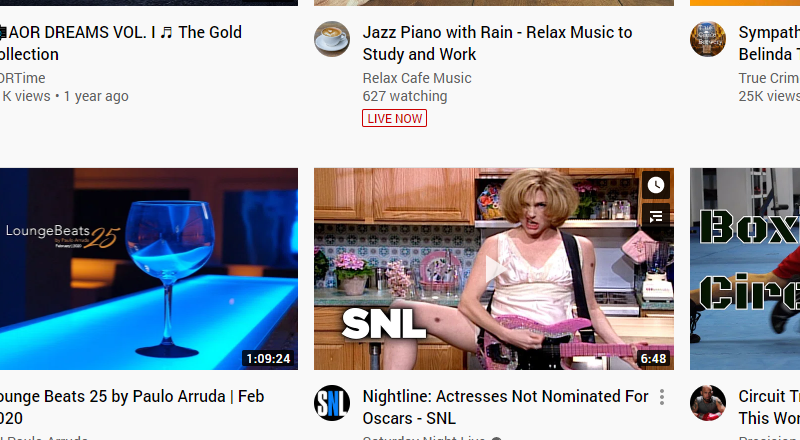This screenshot has height=440, width=800.
Task: Click the 6:48 duration badge
Action: click(654, 358)
